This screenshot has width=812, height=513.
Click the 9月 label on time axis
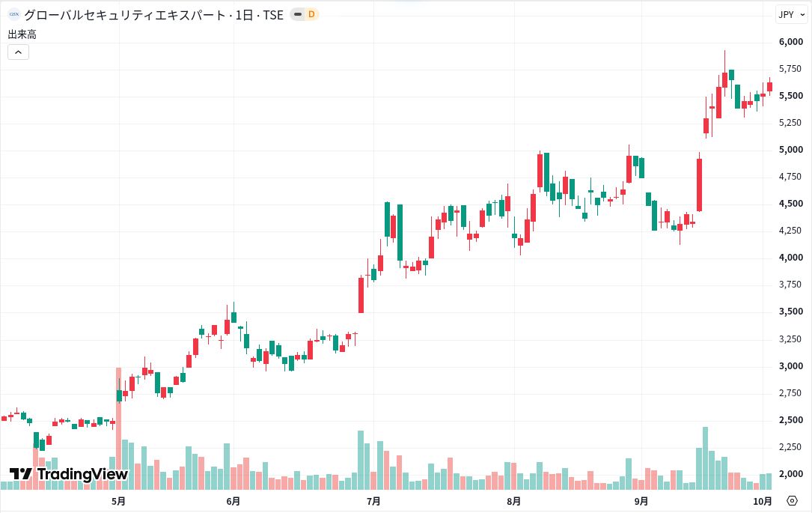641,501
